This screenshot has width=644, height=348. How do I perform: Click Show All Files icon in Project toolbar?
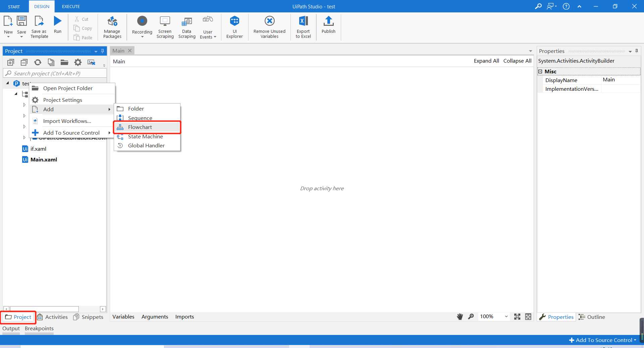click(x=51, y=62)
